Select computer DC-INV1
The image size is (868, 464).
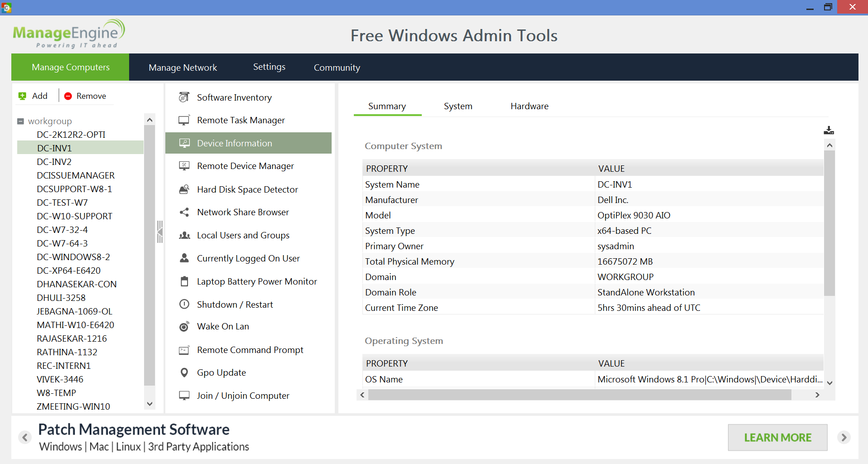click(x=80, y=148)
